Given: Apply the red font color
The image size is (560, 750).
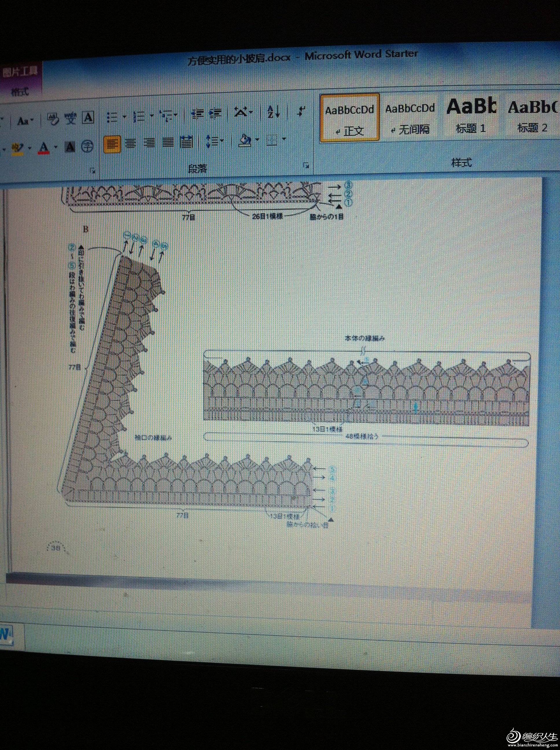Looking at the screenshot, I should point(44,148).
